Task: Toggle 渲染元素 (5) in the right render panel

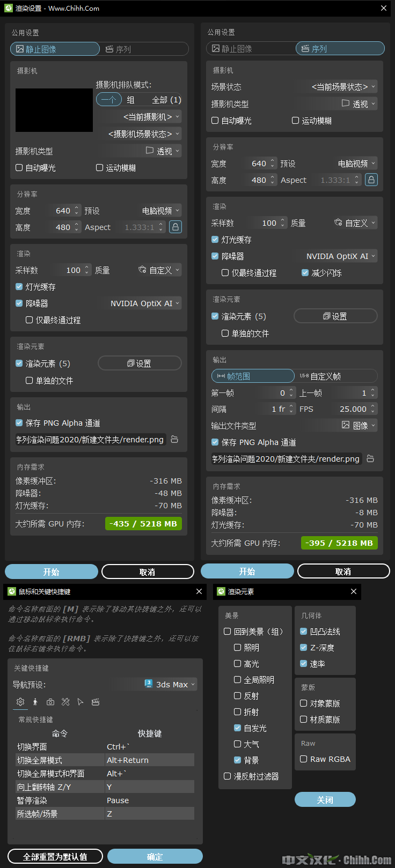Action: tap(215, 316)
